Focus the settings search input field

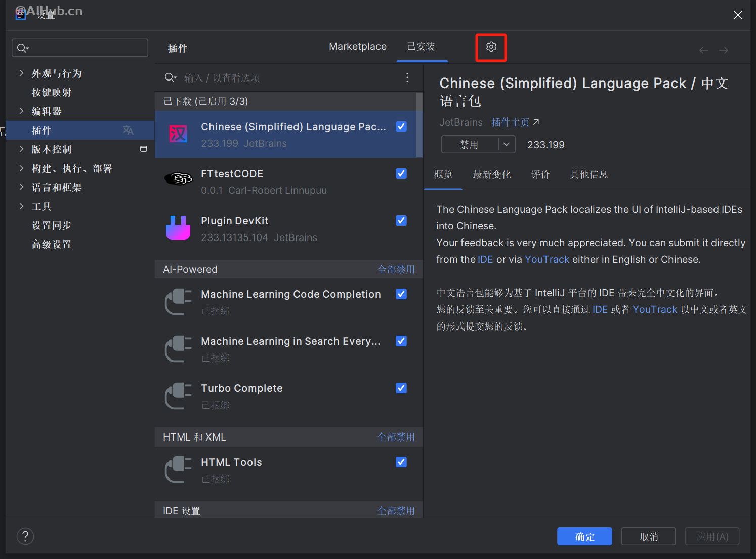80,48
